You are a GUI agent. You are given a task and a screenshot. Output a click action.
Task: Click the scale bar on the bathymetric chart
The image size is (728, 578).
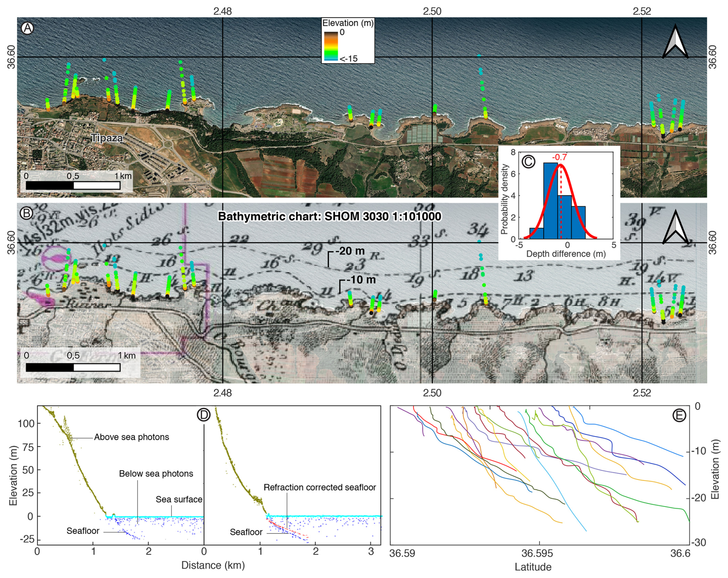coord(73,367)
